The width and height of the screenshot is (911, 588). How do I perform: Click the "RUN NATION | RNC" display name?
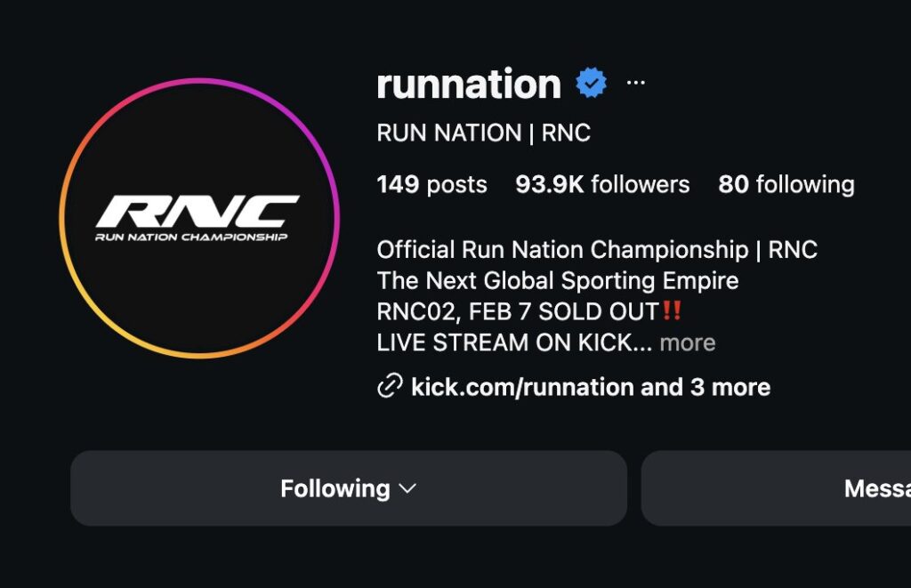pos(483,133)
